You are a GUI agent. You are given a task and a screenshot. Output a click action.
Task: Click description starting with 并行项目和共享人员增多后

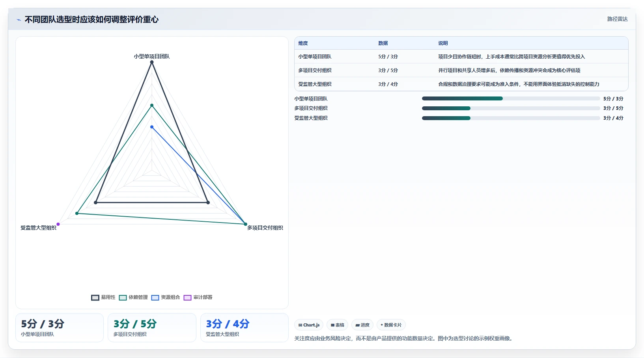(509, 70)
